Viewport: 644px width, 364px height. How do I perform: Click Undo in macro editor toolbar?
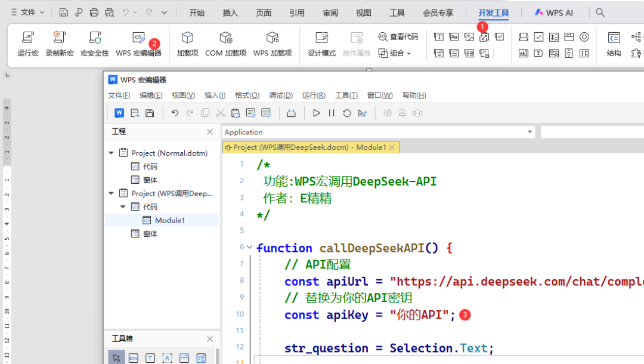pos(175,113)
